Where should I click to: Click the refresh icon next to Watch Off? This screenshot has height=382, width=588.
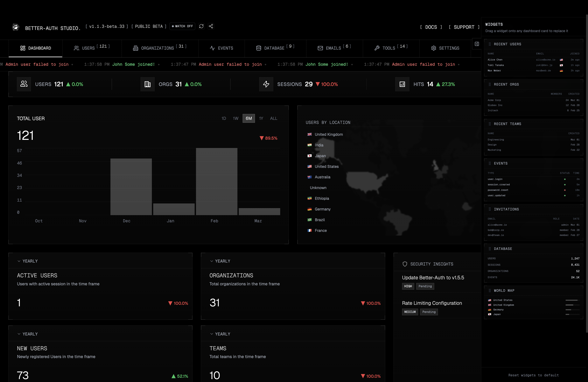click(x=202, y=26)
